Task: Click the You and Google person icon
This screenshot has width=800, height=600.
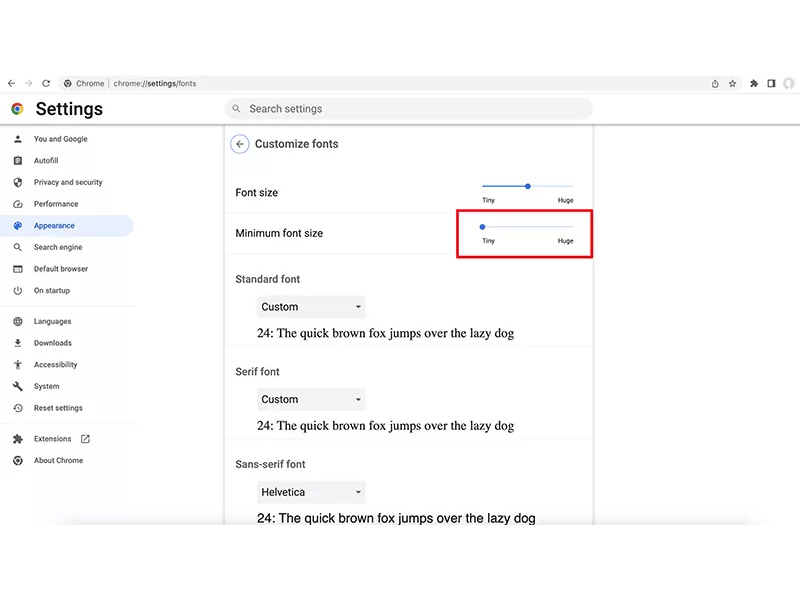Action: tap(18, 139)
